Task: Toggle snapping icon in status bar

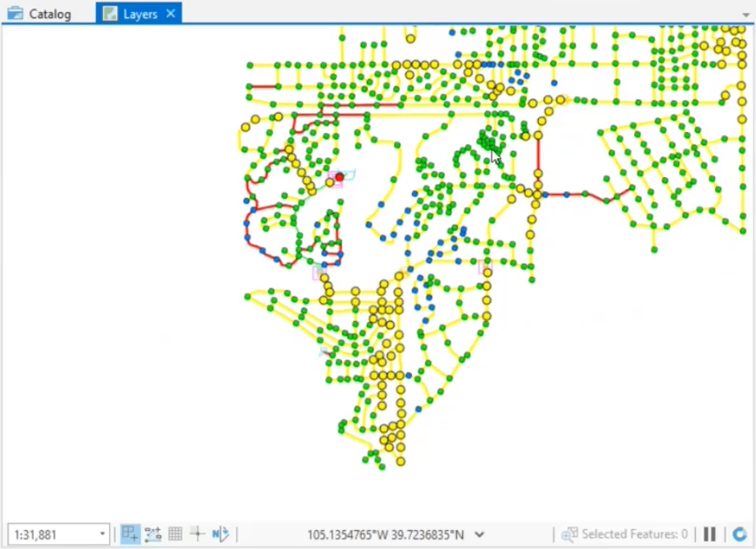Action: click(130, 534)
